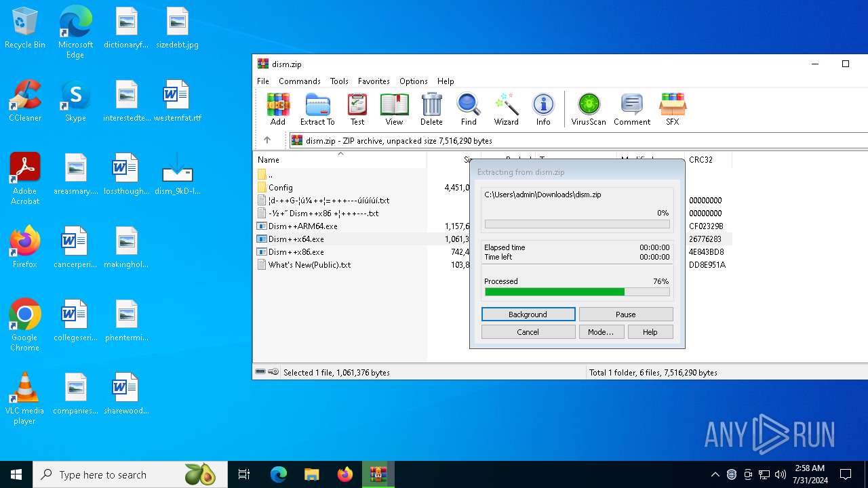Click the VirusScan toolbar icon
The height and width of the screenshot is (488, 868).
coord(589,110)
